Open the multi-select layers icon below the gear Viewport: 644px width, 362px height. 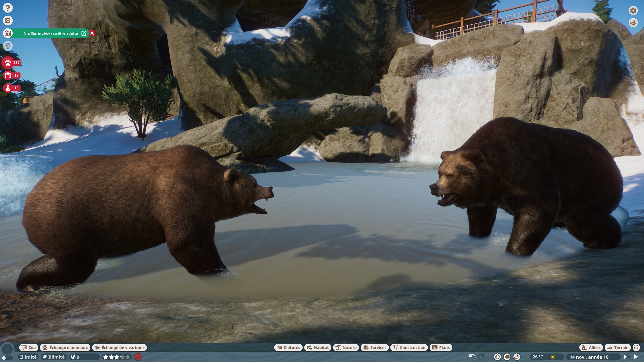[x=633, y=23]
